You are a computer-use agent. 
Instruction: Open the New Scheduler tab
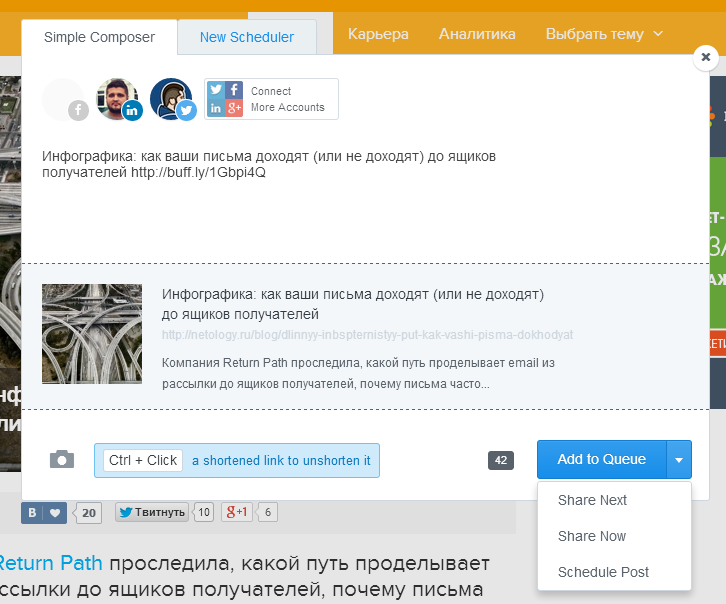247,37
